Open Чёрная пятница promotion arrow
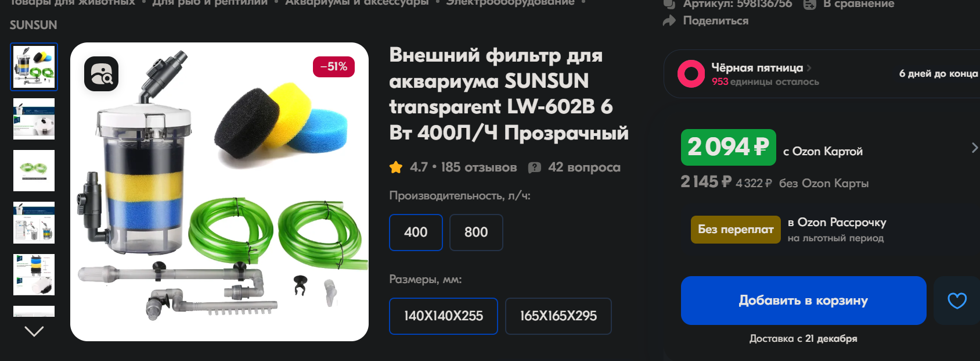 tap(809, 68)
